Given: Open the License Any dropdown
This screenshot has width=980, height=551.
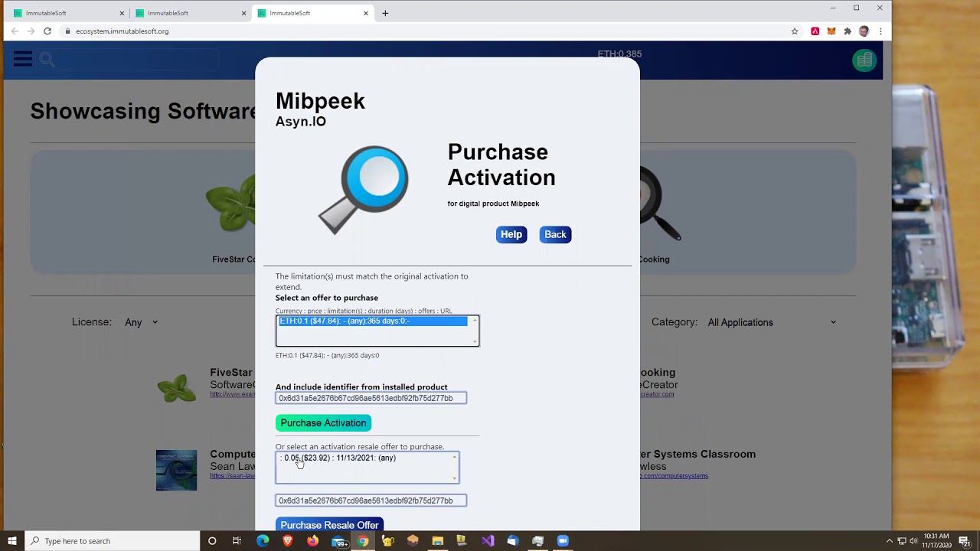Looking at the screenshot, I should [142, 323].
